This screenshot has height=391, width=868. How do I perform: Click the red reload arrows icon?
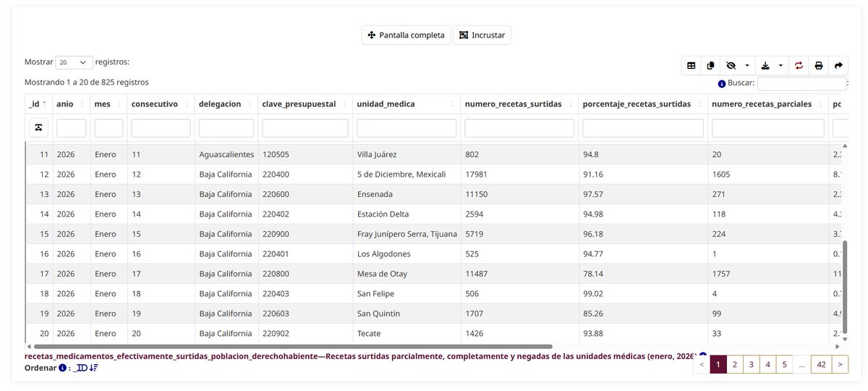[799, 65]
